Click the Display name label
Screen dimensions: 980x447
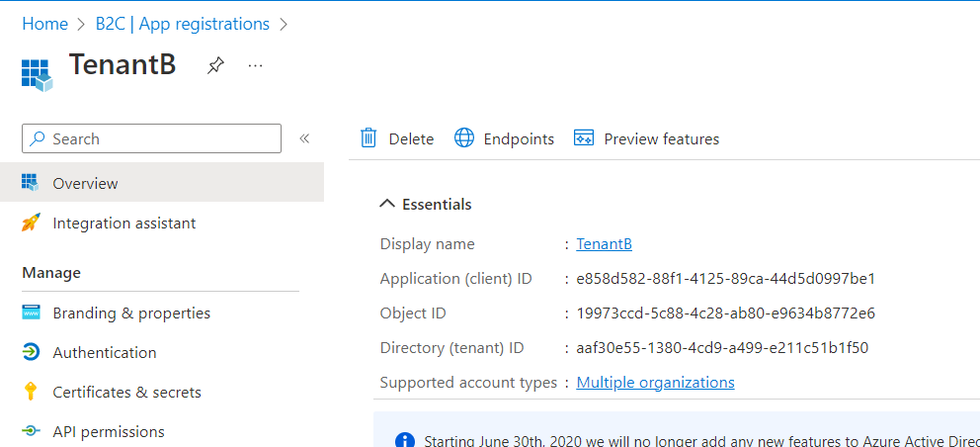pyautogui.click(x=428, y=243)
